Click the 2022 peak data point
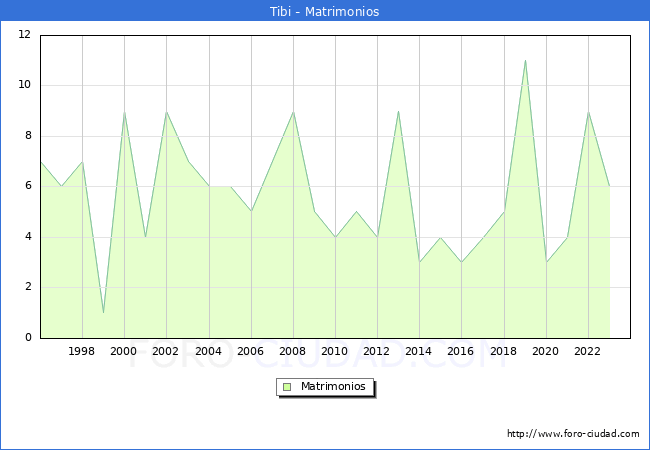This screenshot has width=650, height=450. (588, 111)
